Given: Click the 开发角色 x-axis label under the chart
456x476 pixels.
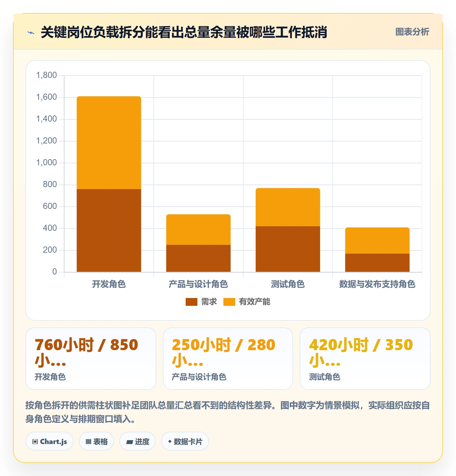Looking at the screenshot, I should click(109, 284).
